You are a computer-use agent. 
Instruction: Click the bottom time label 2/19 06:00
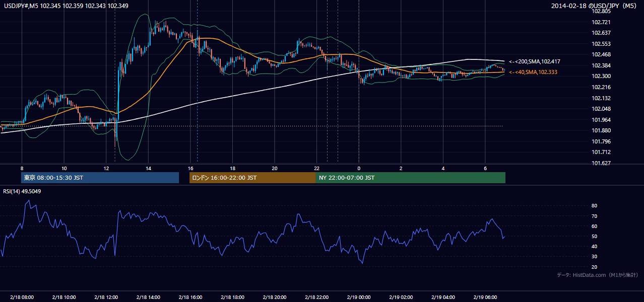pos(485,297)
